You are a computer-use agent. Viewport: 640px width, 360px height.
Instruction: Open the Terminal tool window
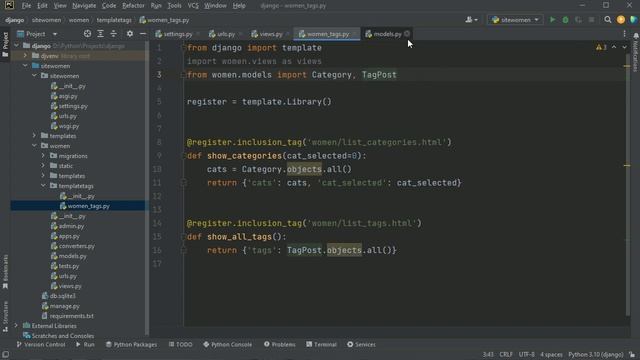click(x=321, y=344)
